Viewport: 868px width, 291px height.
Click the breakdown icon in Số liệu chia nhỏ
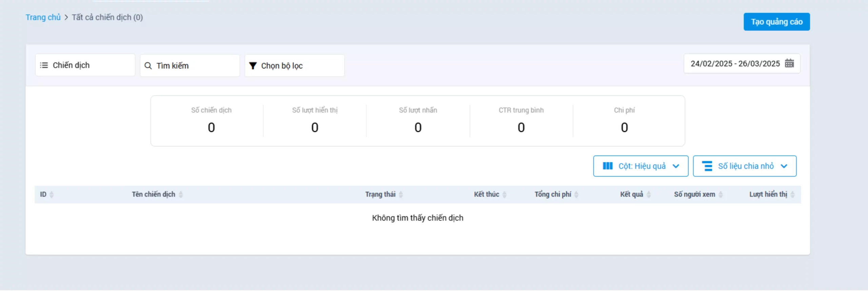[x=707, y=166]
